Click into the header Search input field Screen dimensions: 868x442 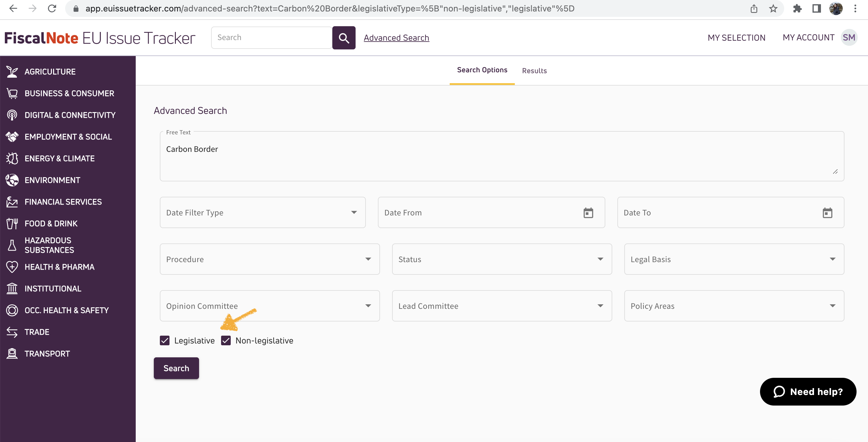271,38
